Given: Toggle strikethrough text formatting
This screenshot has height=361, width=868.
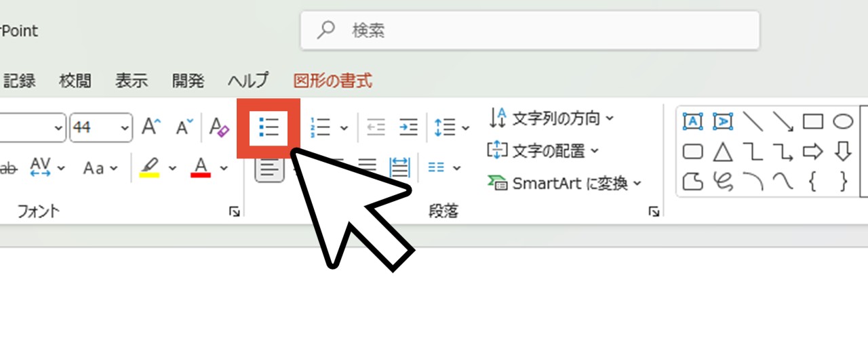Looking at the screenshot, I should (8, 167).
